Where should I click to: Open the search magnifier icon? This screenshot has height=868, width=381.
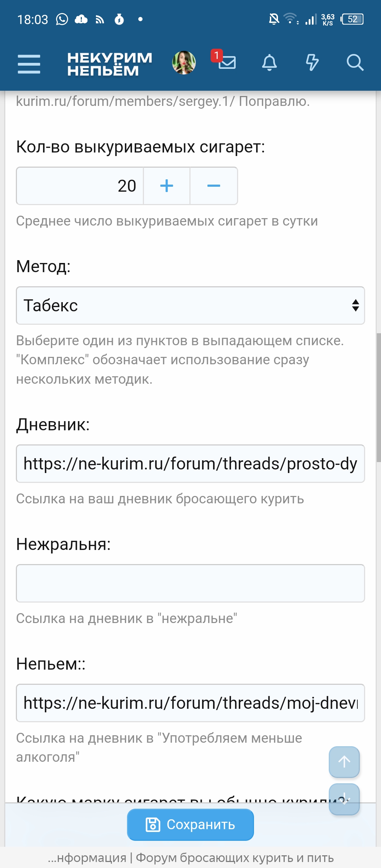click(x=355, y=63)
